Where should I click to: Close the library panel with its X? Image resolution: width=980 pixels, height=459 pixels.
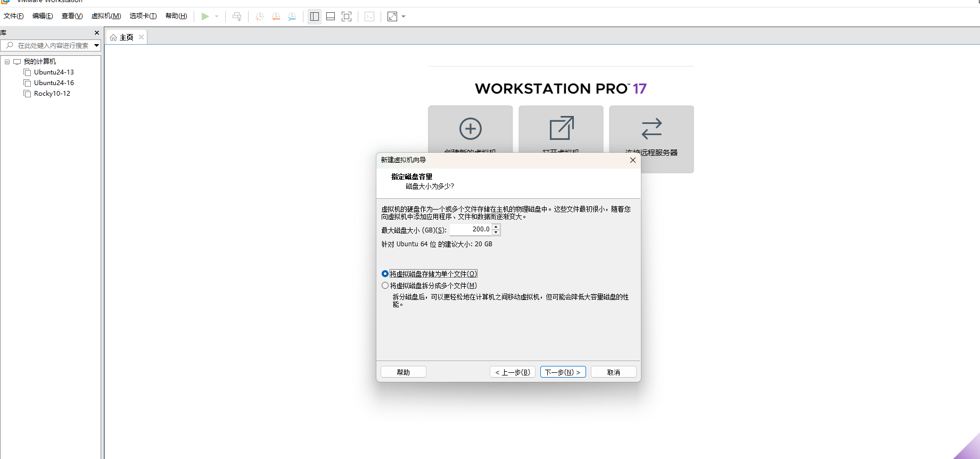click(x=96, y=33)
